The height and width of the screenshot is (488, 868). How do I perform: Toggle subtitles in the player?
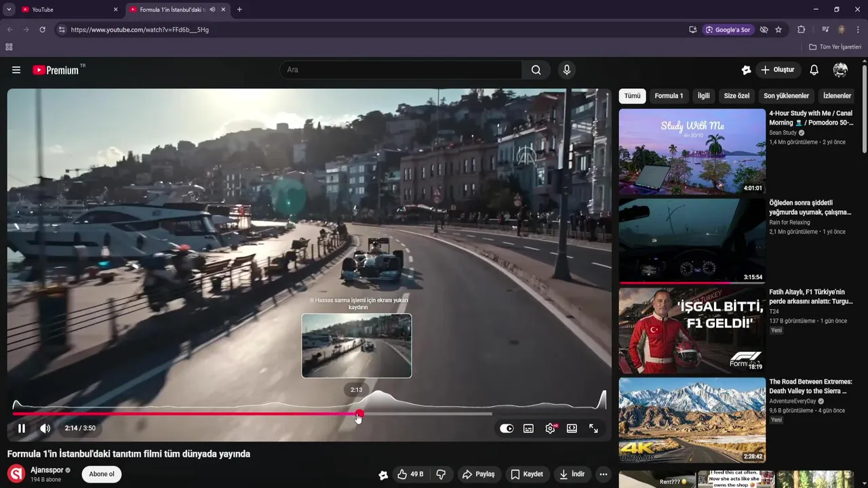click(x=528, y=428)
